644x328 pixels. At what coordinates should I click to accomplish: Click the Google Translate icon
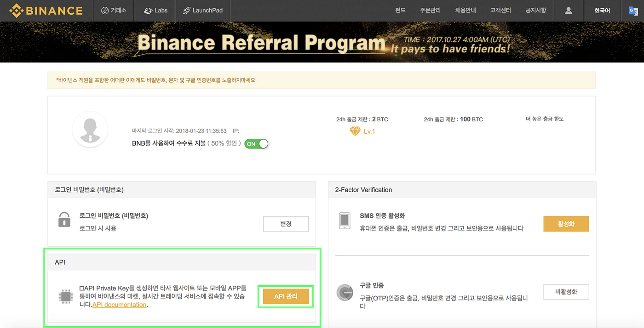tap(633, 11)
